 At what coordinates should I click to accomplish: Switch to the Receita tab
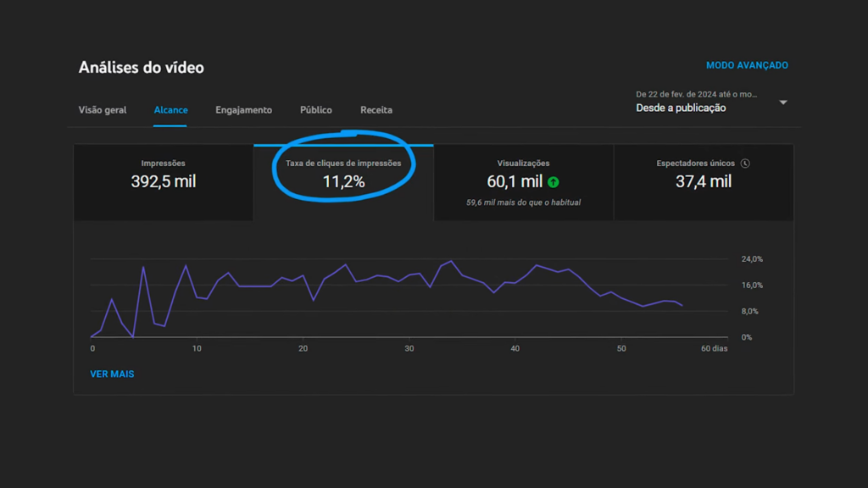point(376,110)
